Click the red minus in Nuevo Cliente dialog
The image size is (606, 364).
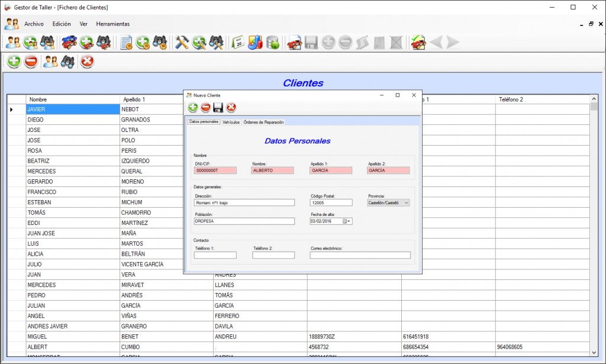205,107
